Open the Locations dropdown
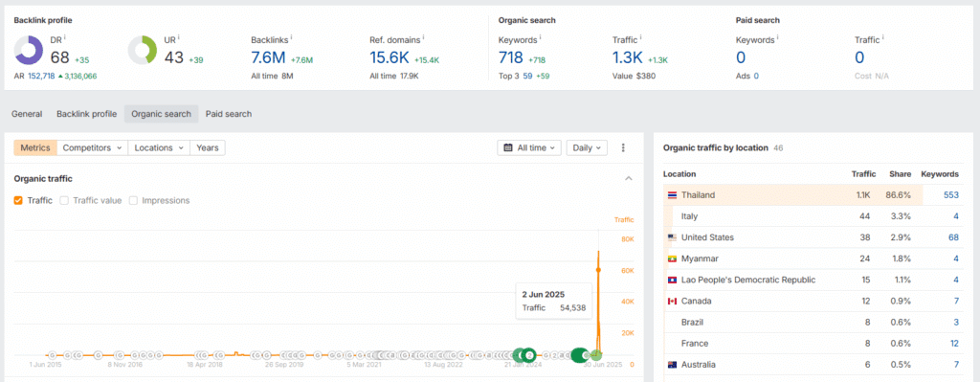 tap(159, 148)
